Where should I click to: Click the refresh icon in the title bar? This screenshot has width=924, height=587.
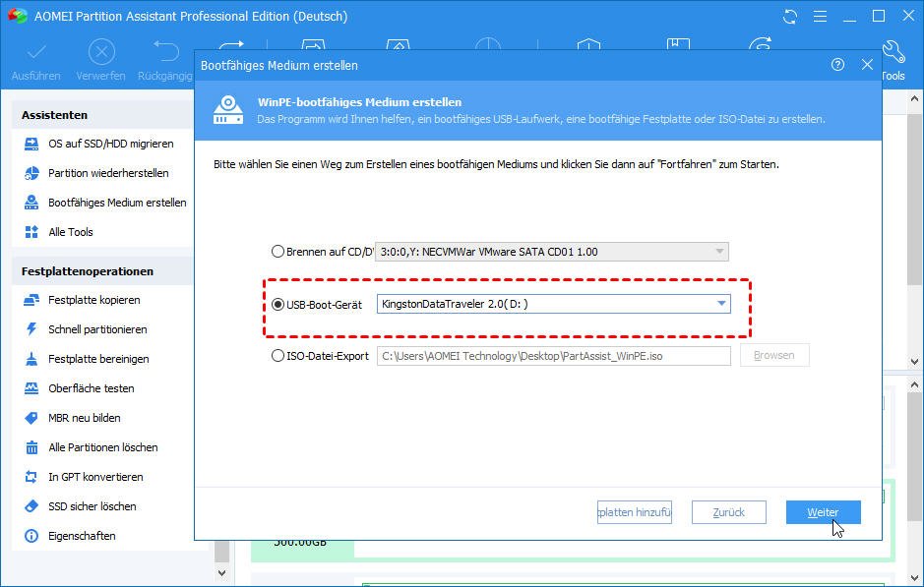point(789,17)
